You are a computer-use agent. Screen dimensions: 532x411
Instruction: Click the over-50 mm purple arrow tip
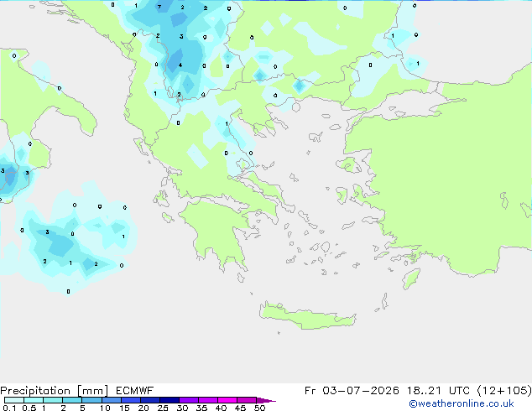point(266,400)
